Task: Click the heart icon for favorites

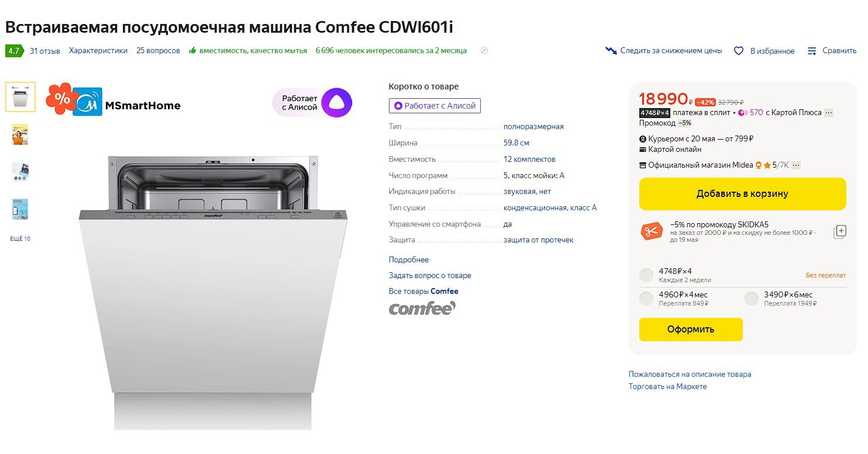Action: [739, 51]
